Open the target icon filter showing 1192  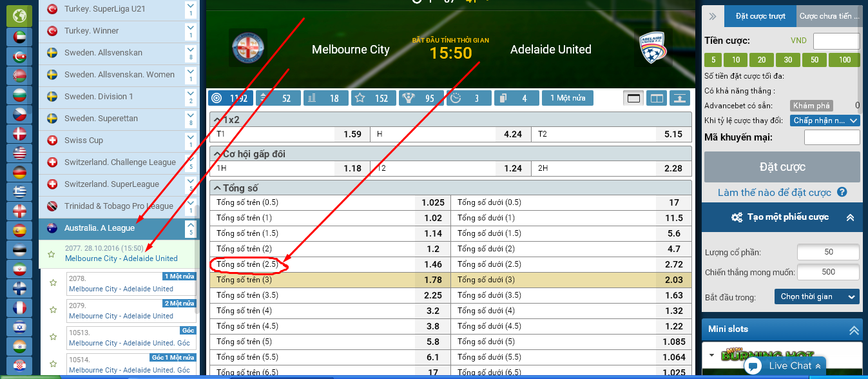coord(230,98)
